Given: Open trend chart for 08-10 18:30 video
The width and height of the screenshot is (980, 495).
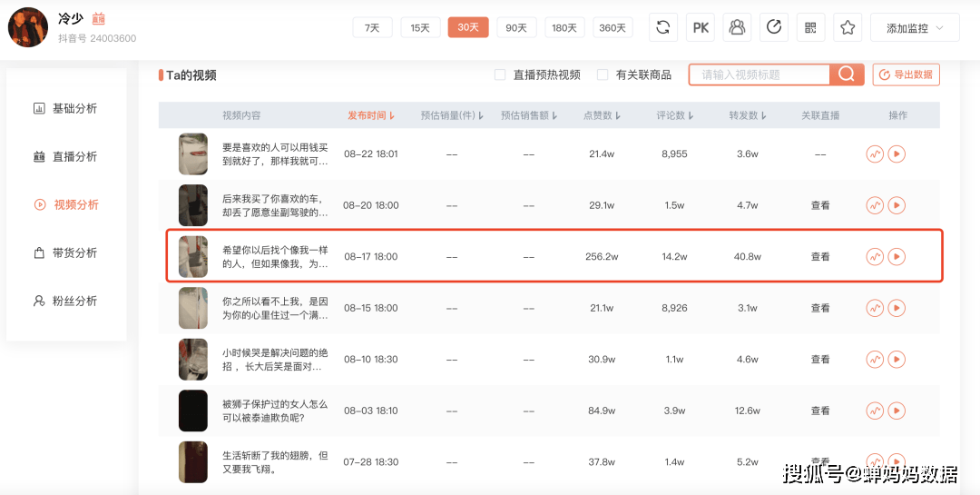Looking at the screenshot, I should [x=875, y=359].
